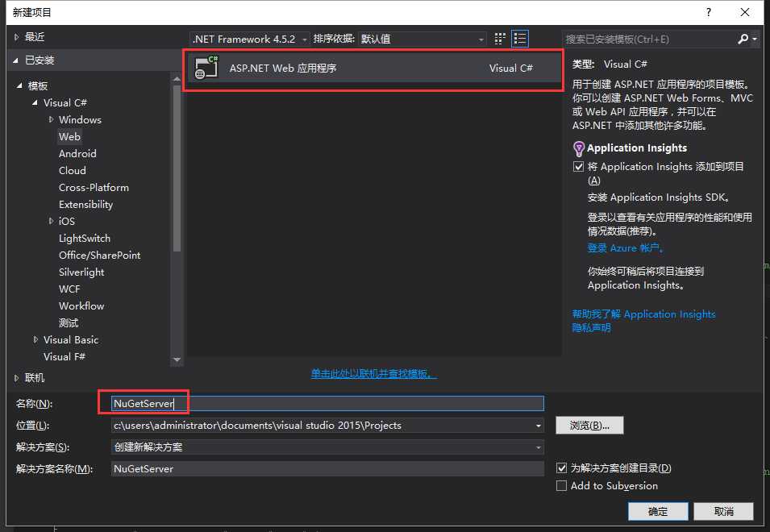Select the Office/SharePoint category
770x532 pixels.
pos(100,256)
